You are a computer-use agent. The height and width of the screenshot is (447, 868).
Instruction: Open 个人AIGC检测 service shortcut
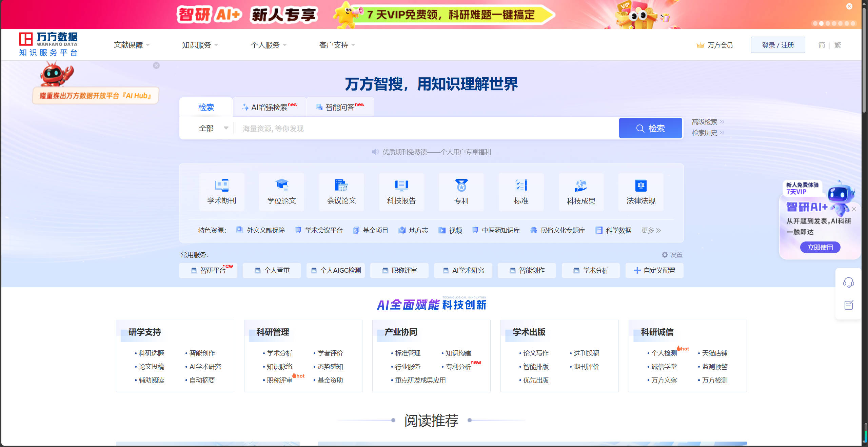point(335,270)
